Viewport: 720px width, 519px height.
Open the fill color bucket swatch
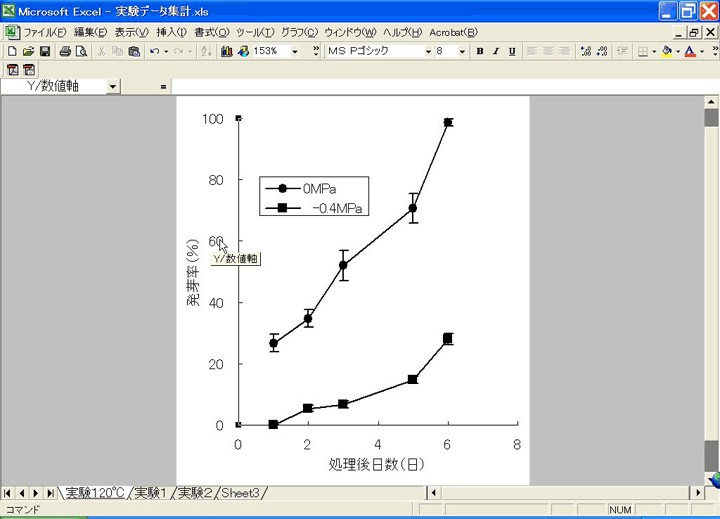point(666,51)
